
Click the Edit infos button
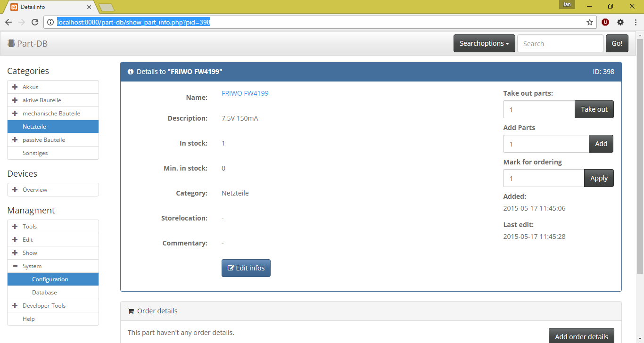click(x=246, y=268)
